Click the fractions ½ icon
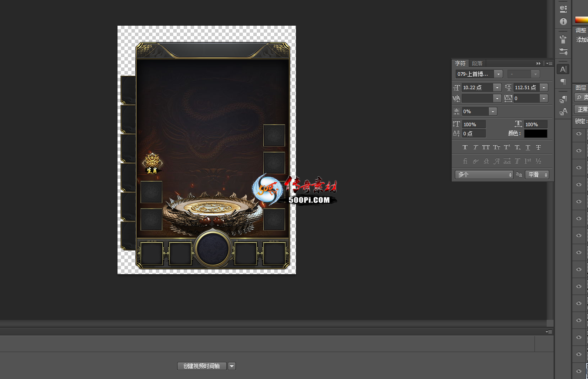 click(538, 161)
